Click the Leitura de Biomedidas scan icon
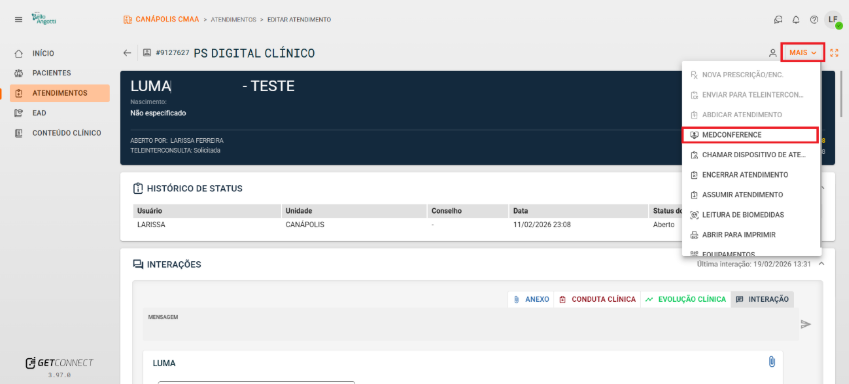Screen dimensions: 849x384 pyautogui.click(x=694, y=215)
